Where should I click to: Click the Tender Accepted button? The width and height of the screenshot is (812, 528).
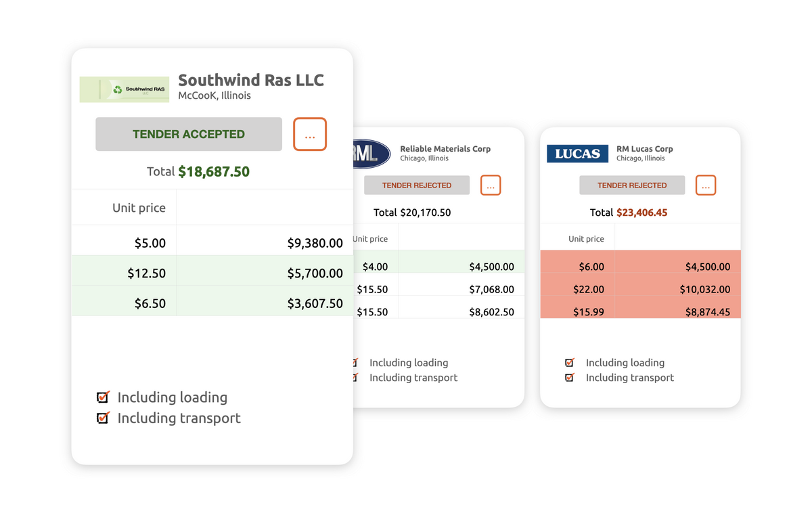189,134
